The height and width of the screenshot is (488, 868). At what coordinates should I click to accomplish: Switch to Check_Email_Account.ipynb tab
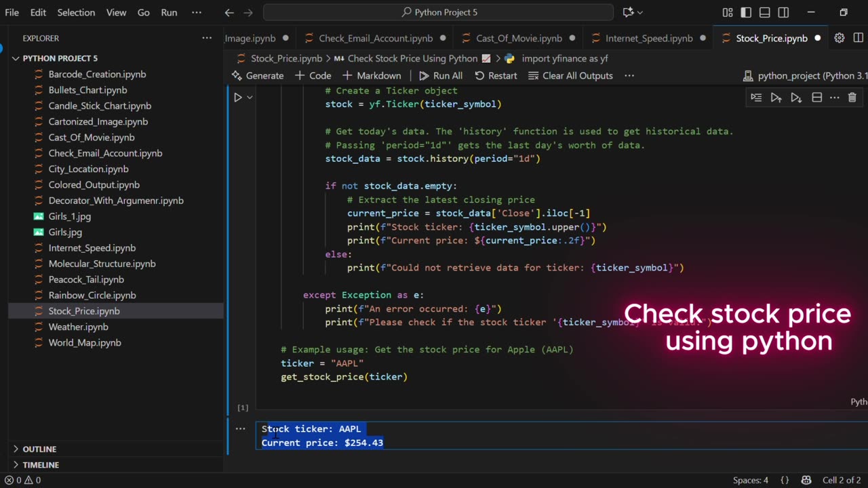point(376,38)
